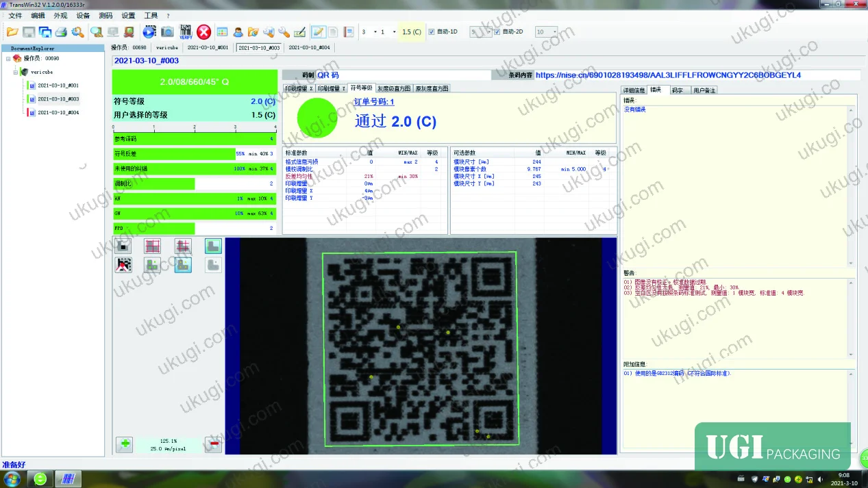Toggle the 自动-2D checkbox

[x=497, y=31]
